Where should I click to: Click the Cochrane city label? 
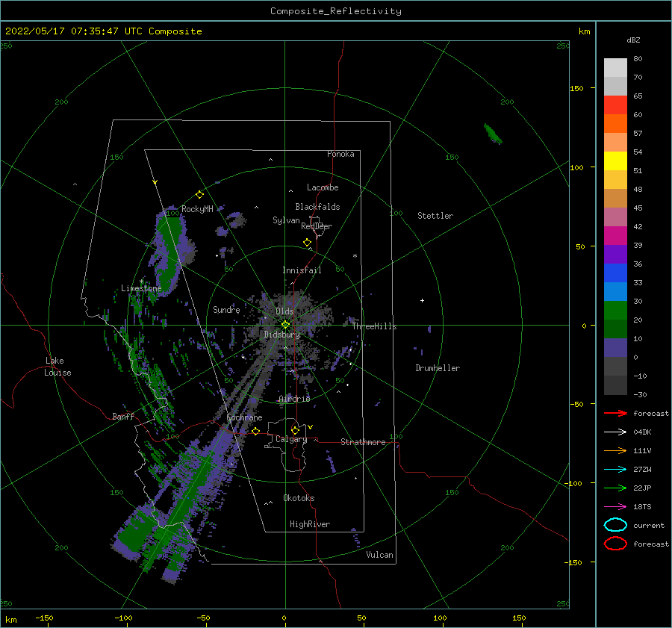(244, 417)
